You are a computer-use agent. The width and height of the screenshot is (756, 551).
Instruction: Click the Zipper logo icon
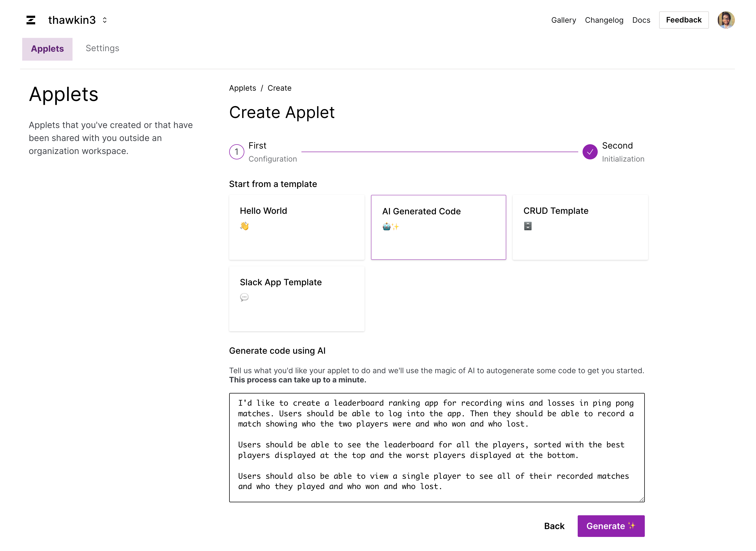point(31,20)
